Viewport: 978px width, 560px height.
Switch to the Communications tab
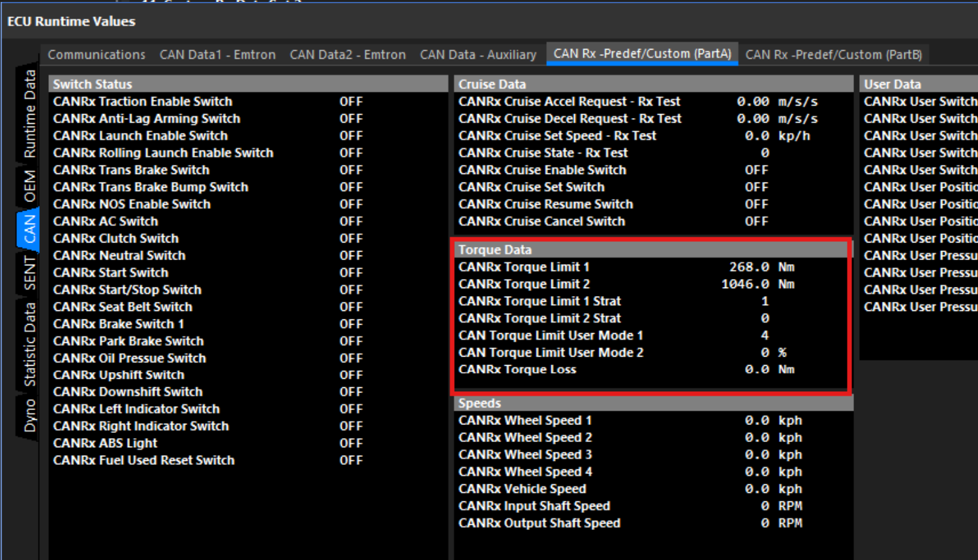(96, 55)
